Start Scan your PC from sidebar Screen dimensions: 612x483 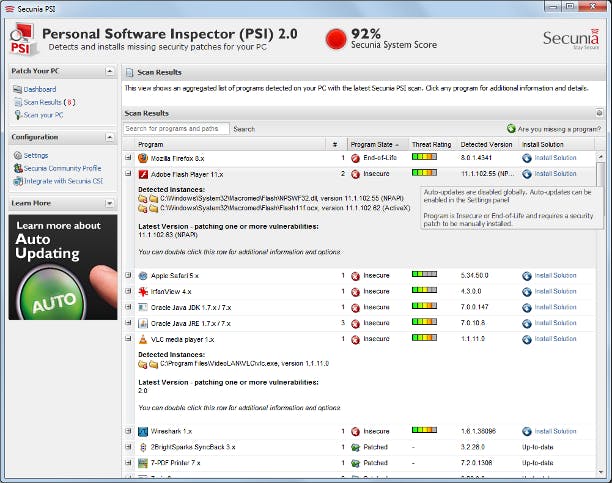[43, 115]
